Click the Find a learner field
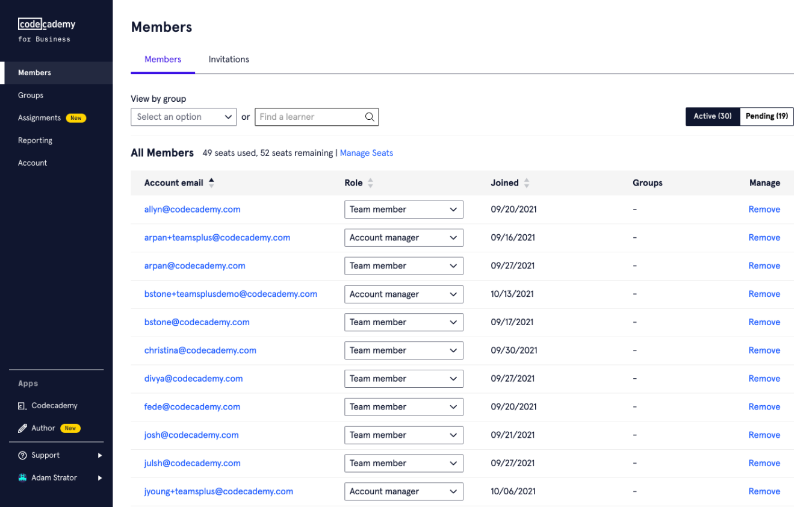Image resolution: width=812 pixels, height=507 pixels. click(x=310, y=117)
